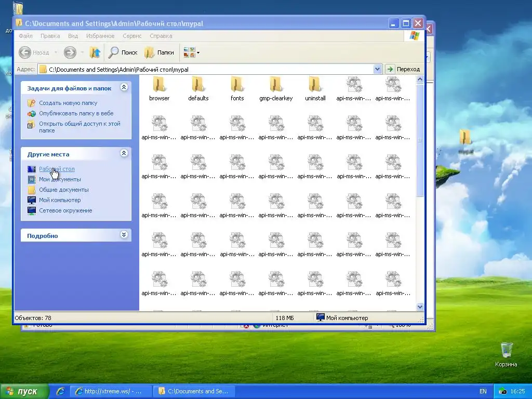Screen dimensions: 532x399
Task: Click the Мои документы sidebar icon
Action: coord(32,179)
